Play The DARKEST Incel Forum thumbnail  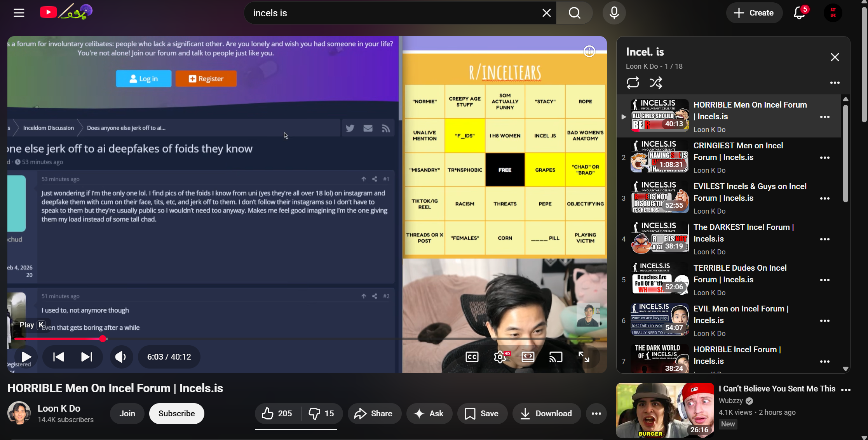coord(659,238)
